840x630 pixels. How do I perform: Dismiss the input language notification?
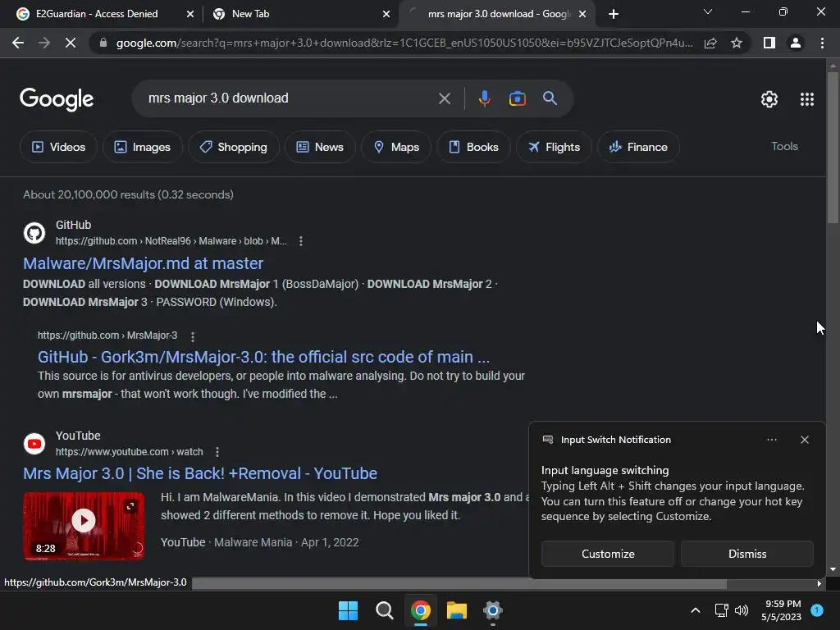pos(746,554)
